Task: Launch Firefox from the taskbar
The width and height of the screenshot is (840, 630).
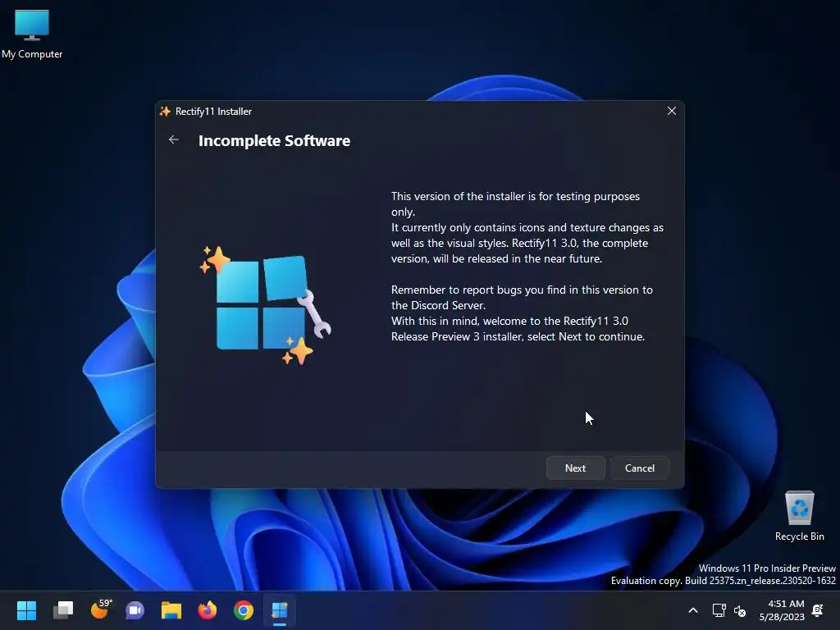Action: [x=208, y=610]
